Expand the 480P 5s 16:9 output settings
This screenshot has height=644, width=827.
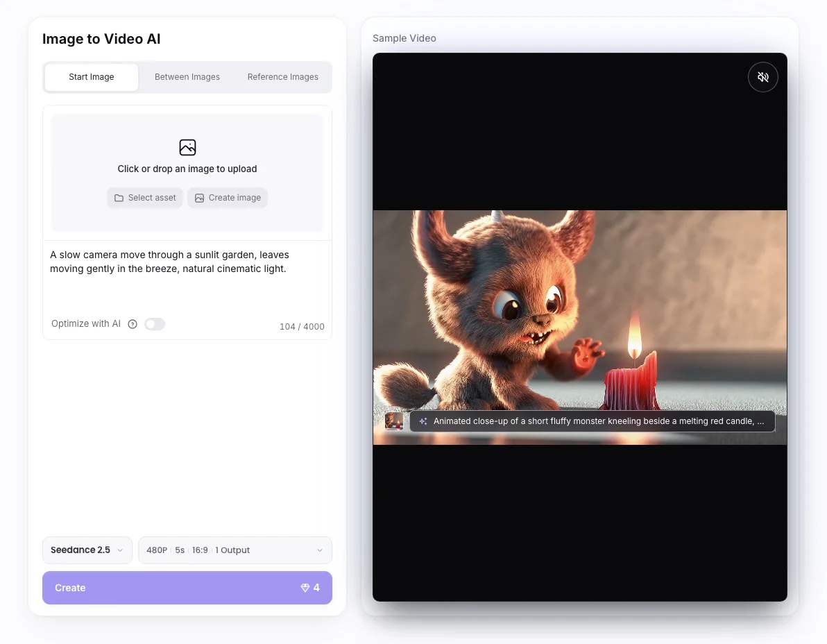[x=235, y=550]
